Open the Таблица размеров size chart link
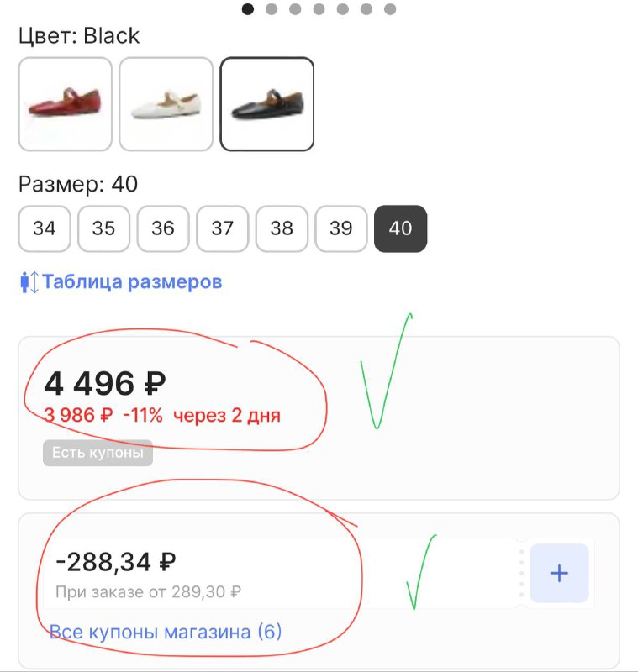Screen dimensions: 638x672 [x=132, y=281]
